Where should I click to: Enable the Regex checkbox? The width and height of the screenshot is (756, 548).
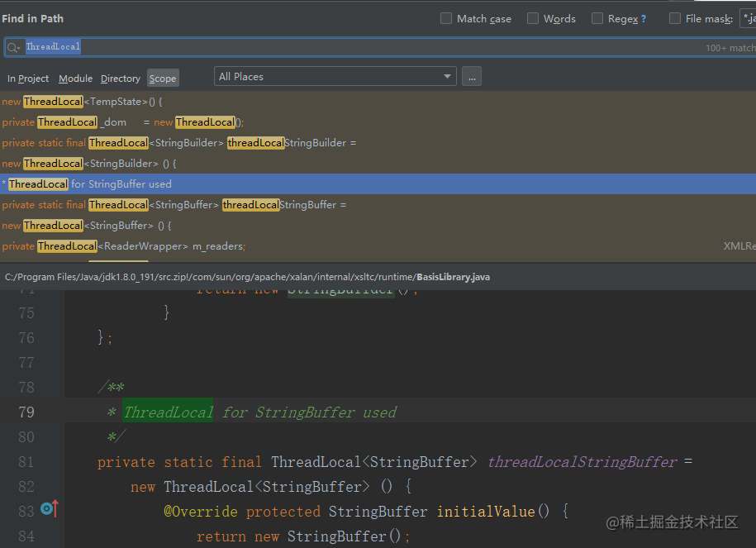point(597,18)
